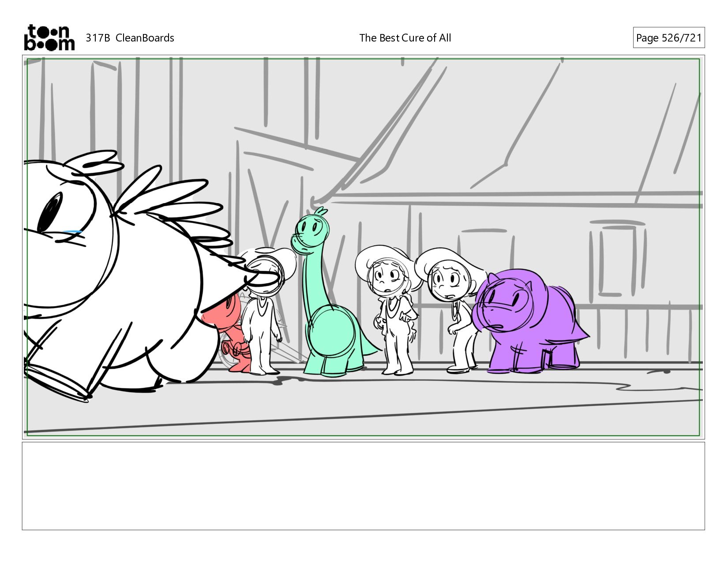Click the empty caption box below the panel
Image resolution: width=728 pixels, height=563 pixels.
363,486
